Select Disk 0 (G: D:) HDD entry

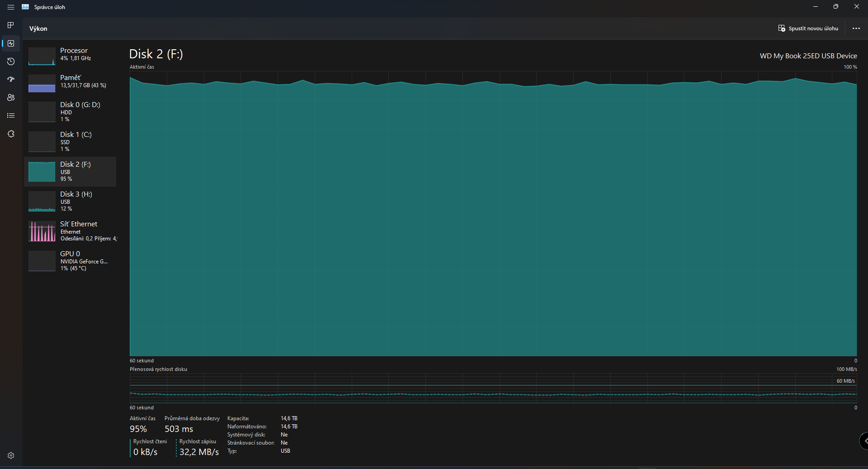(70, 112)
